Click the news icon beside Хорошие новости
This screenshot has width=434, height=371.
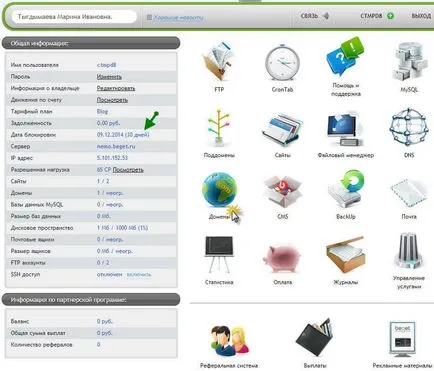point(149,17)
